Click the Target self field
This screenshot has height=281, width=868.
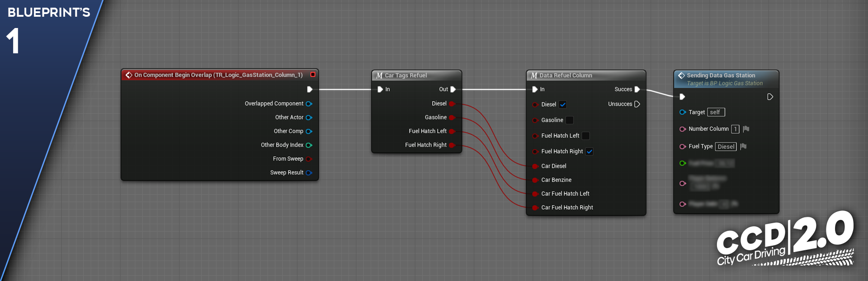[716, 112]
